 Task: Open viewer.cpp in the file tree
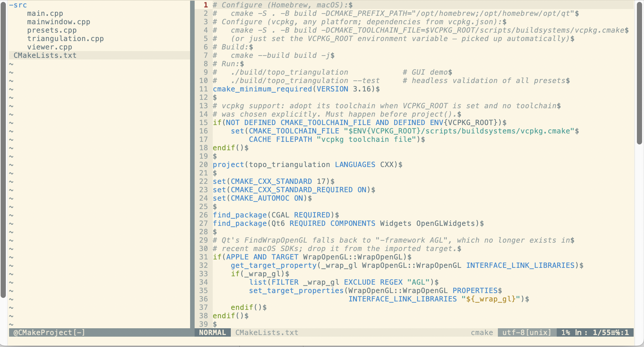[x=49, y=47]
